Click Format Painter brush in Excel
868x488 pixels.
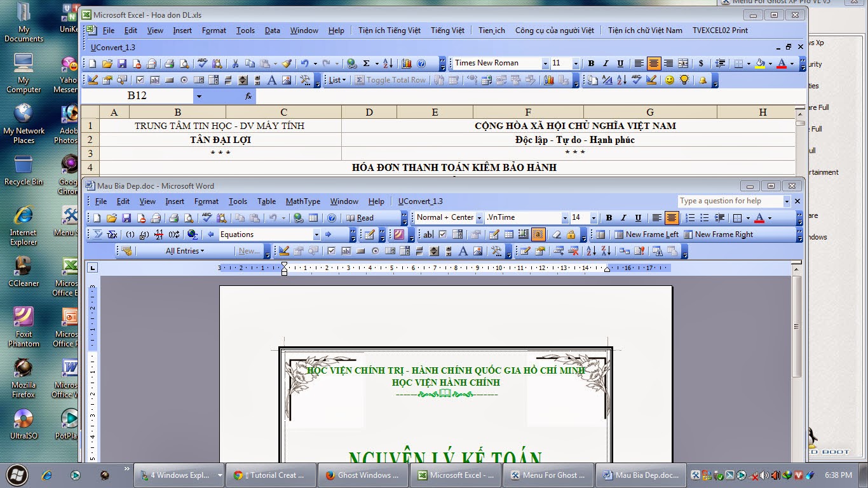[287, 64]
